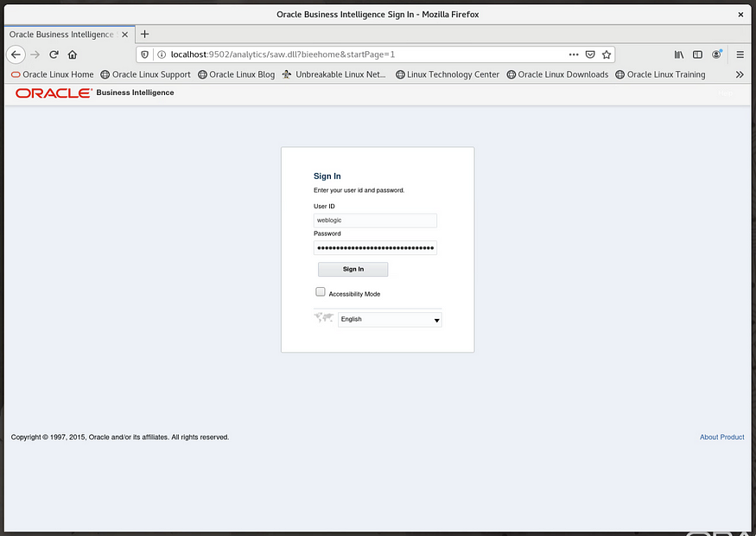Open the Oracle Linux Blog bookmark
This screenshot has height=536, width=756.
pos(236,74)
